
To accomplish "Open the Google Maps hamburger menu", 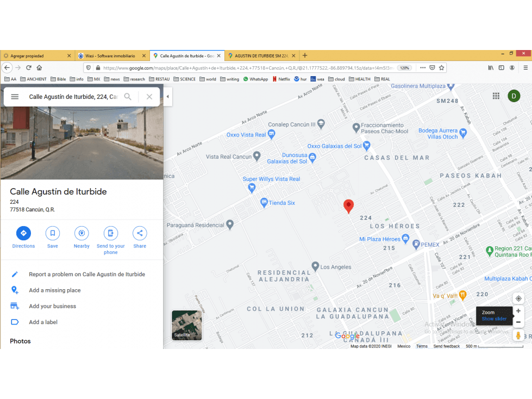I will [15, 97].
